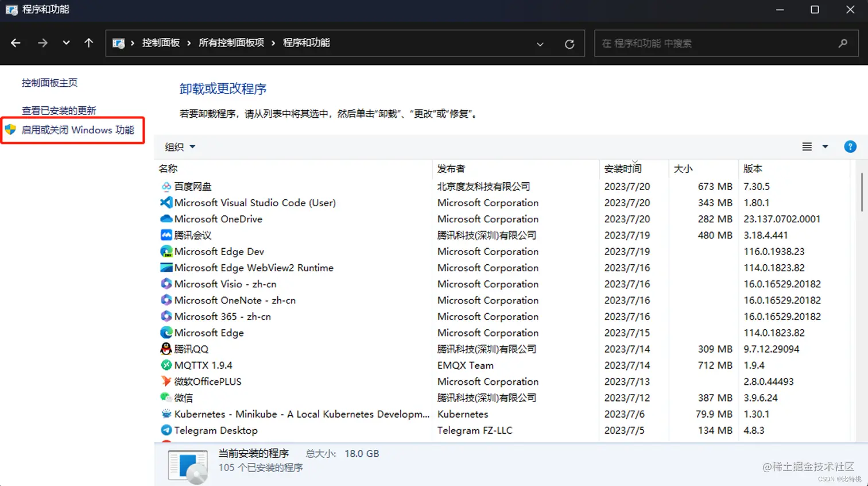The height and width of the screenshot is (486, 868).
Task: Click 腾讯会议 program name
Action: pyautogui.click(x=193, y=235)
